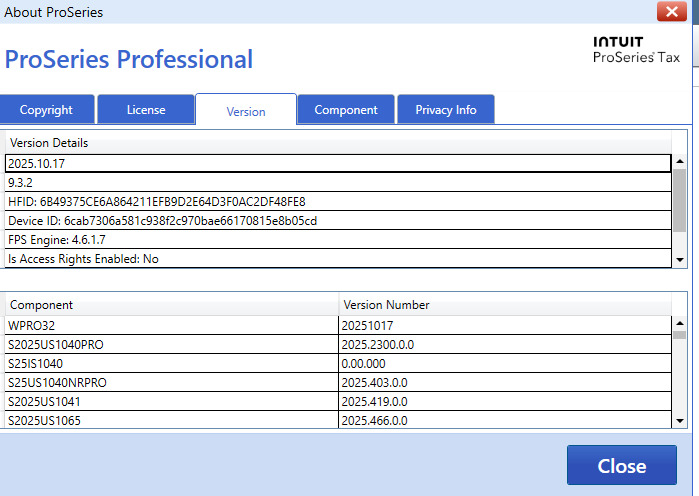
Task: Select the FPS Engine: 4.6.1.7 row
Action: point(338,240)
